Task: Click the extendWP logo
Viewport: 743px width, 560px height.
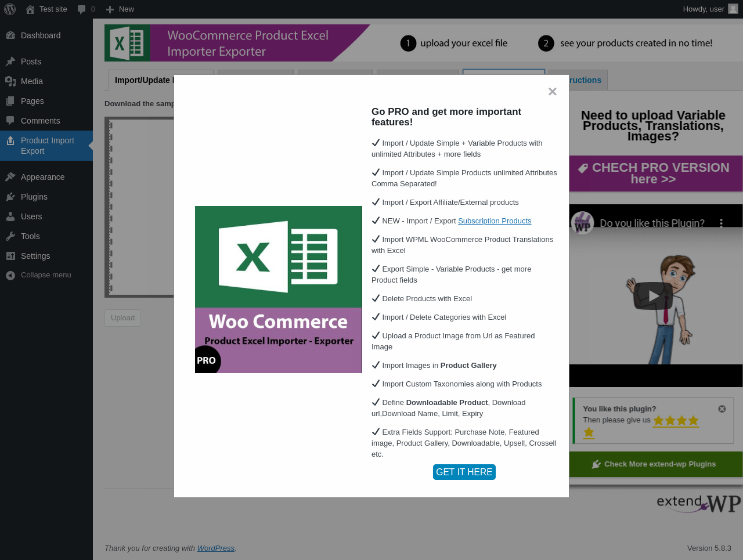Action: 699,503
